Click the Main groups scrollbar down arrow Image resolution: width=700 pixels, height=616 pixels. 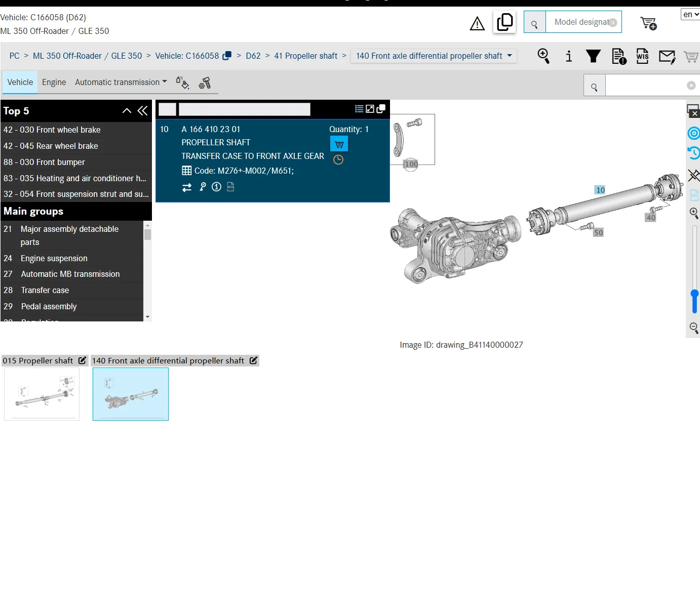[147, 317]
